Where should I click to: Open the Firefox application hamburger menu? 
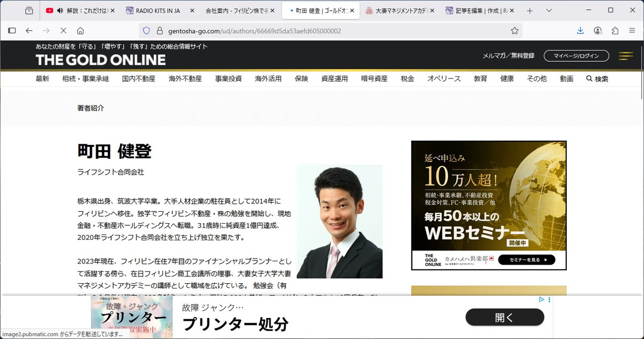(x=632, y=31)
